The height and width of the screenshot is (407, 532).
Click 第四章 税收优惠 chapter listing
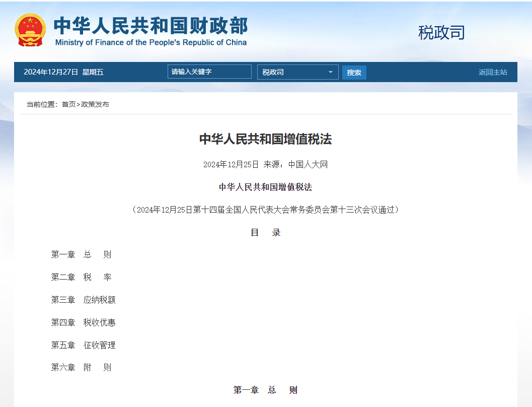click(x=83, y=322)
